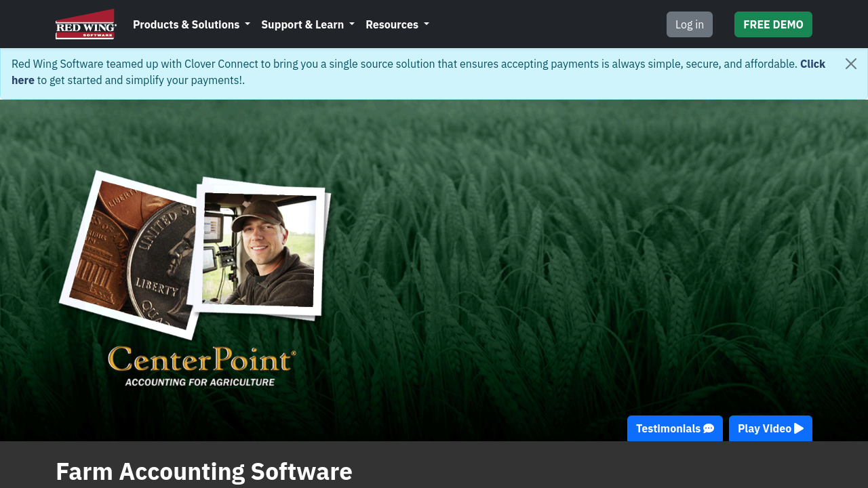
Task: Expand the Support & Learn dropdown
Action: coord(308,24)
